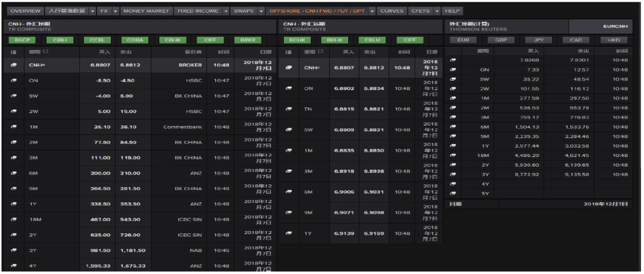Select GBP currency in the calculated swap panel

point(501,41)
